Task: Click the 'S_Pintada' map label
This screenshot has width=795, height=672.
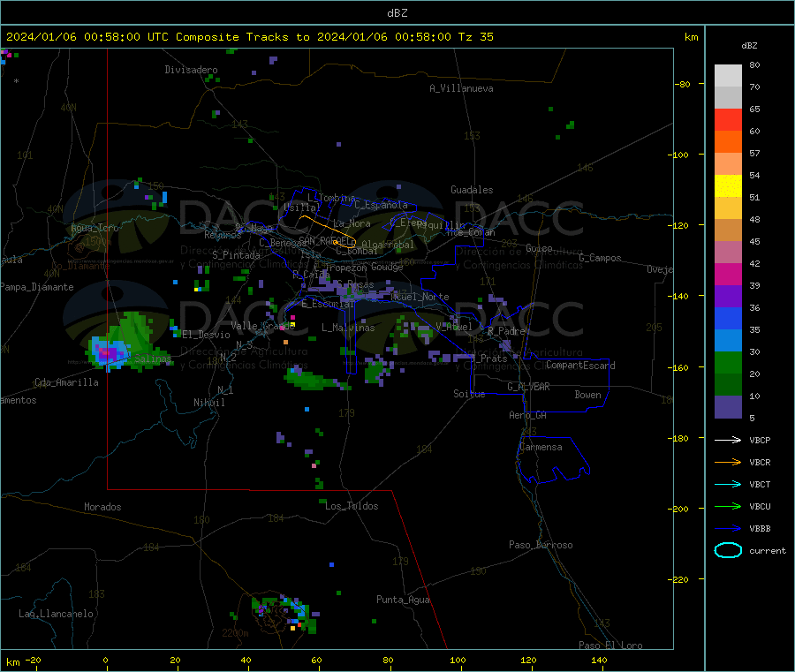Action: [x=236, y=255]
